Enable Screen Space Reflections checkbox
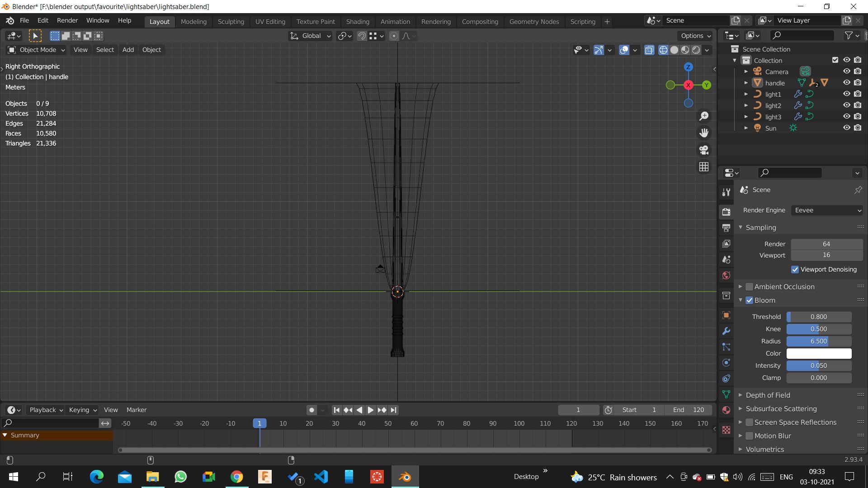This screenshot has width=868, height=488. coord(749,422)
